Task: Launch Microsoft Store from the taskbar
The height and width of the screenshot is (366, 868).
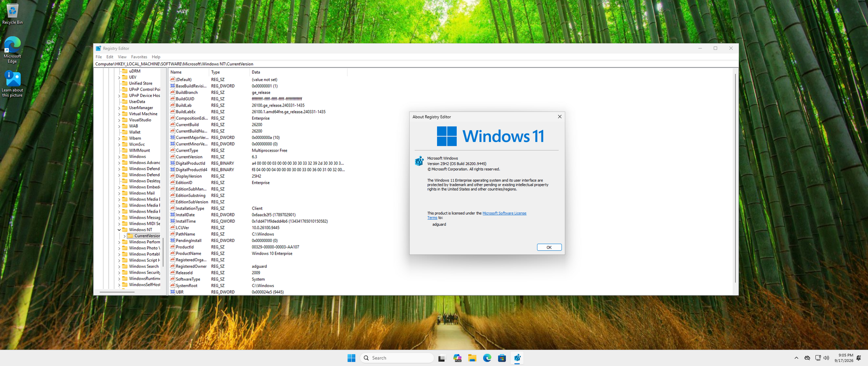Action: pyautogui.click(x=502, y=358)
